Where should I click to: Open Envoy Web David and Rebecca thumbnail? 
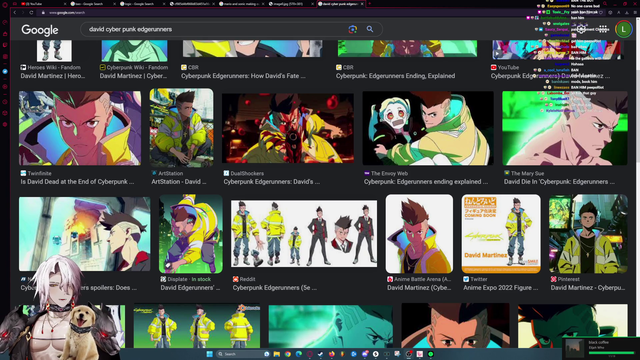428,128
